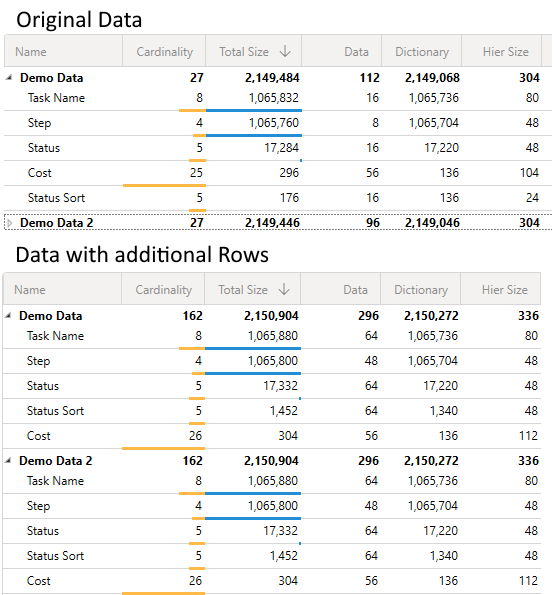The image size is (557, 595).
Task: Collapse Demo Data 2 in the additional Rows table
Action: [8, 461]
